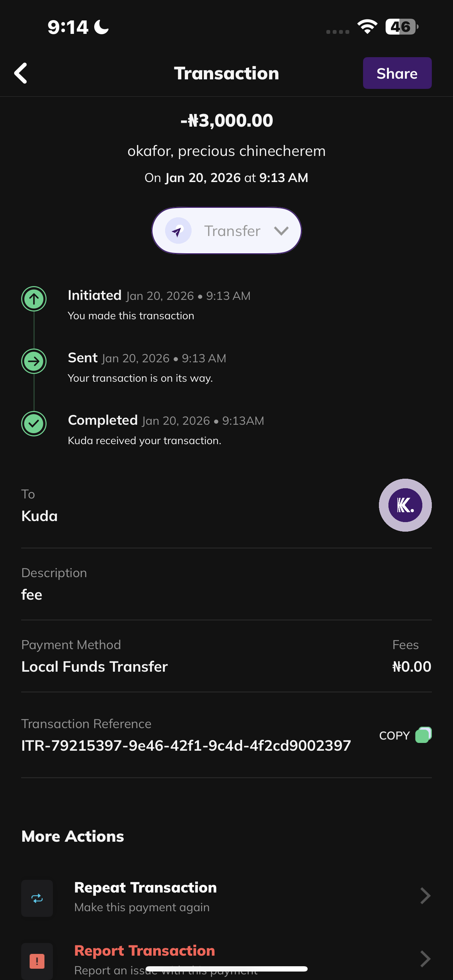This screenshot has height=980, width=453.
Task: Expand Repeat Transaction chevron arrow
Action: pos(425,896)
